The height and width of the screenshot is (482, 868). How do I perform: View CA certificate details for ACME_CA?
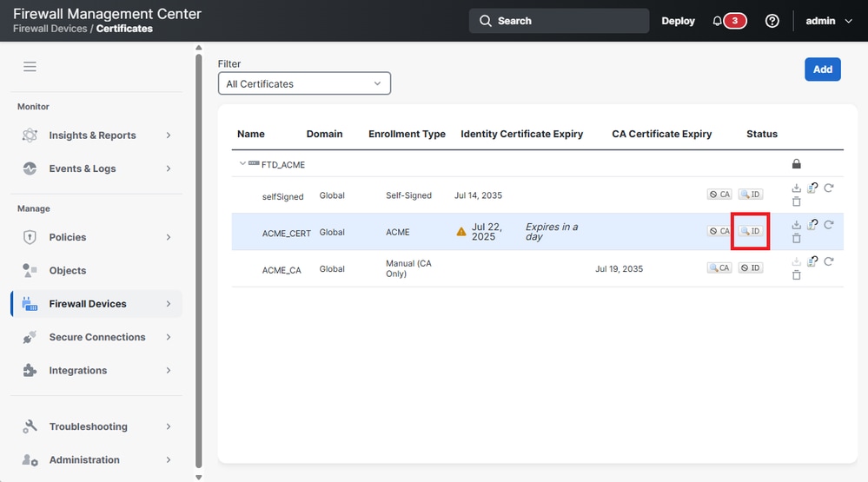click(719, 268)
